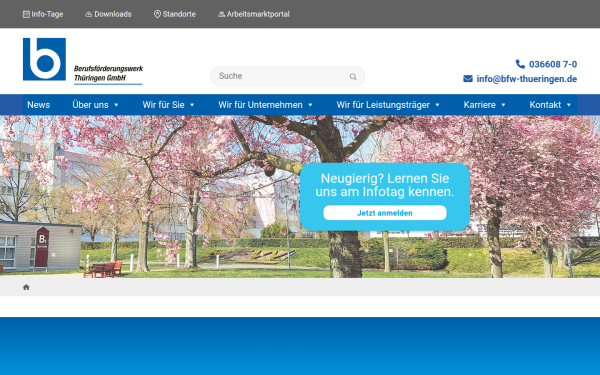Viewport: 600px width, 375px height.
Task: Expand Wir für Leistungsträger dropdown arrow
Action: tap(437, 105)
